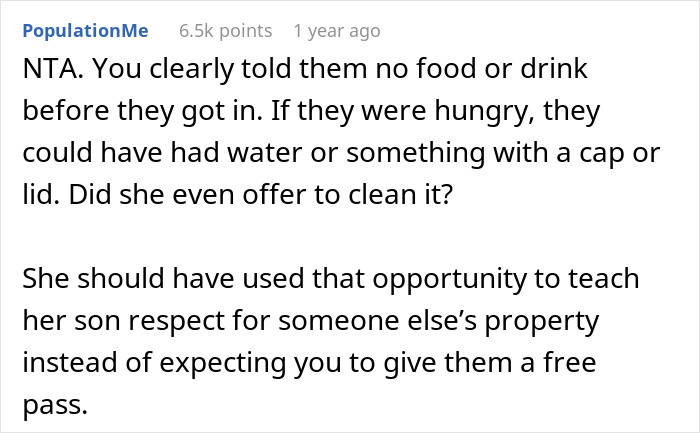Click the word hungry in the comment
Image resolution: width=700 pixels, height=433 pixels.
(484, 112)
